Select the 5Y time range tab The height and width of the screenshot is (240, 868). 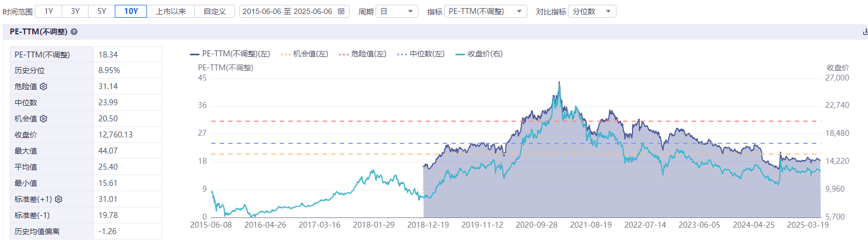[102, 11]
